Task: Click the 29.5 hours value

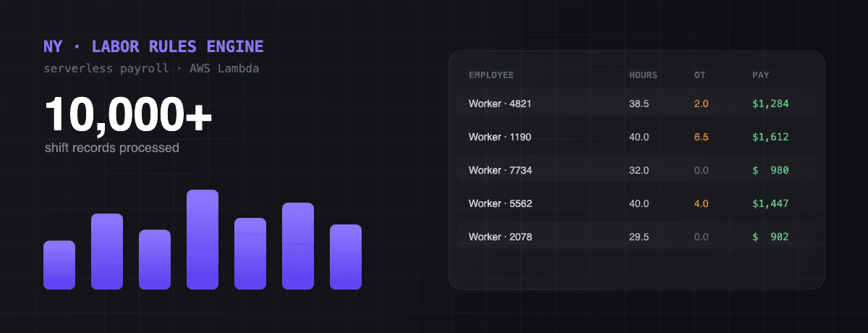Action: (639, 237)
